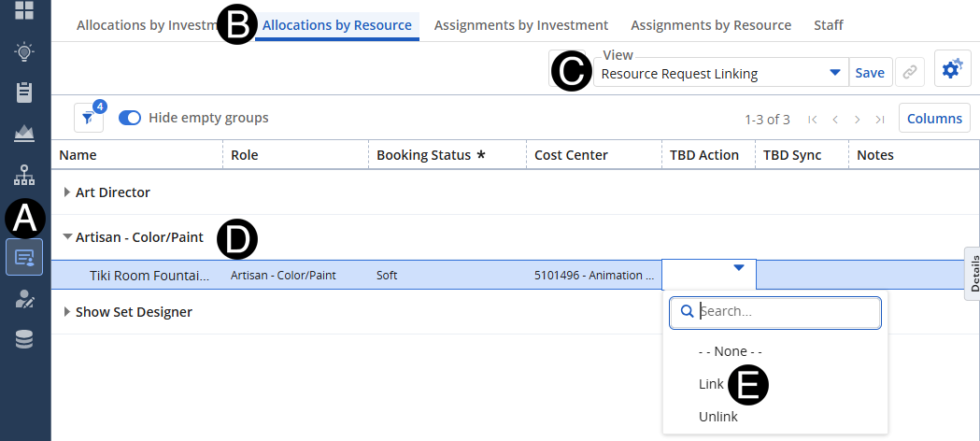Viewport: 980px width, 441px height.
Task: Open the clipboard tasks sidebar icon
Action: click(24, 92)
